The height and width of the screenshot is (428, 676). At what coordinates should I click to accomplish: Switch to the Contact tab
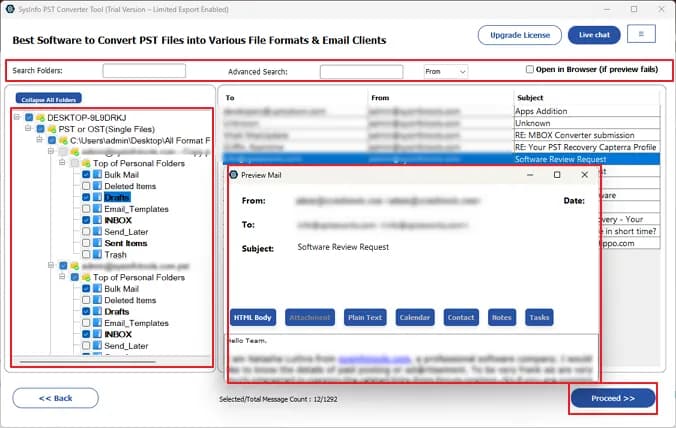461,318
